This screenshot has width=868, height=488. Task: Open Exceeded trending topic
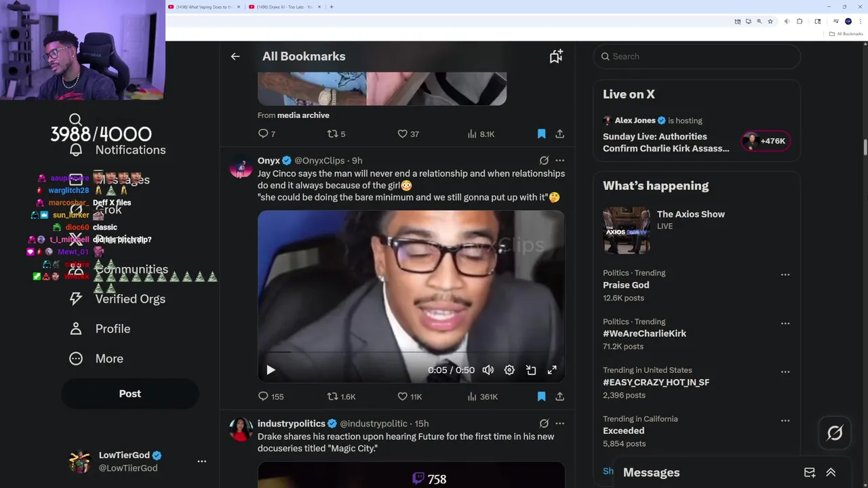[623, 431]
